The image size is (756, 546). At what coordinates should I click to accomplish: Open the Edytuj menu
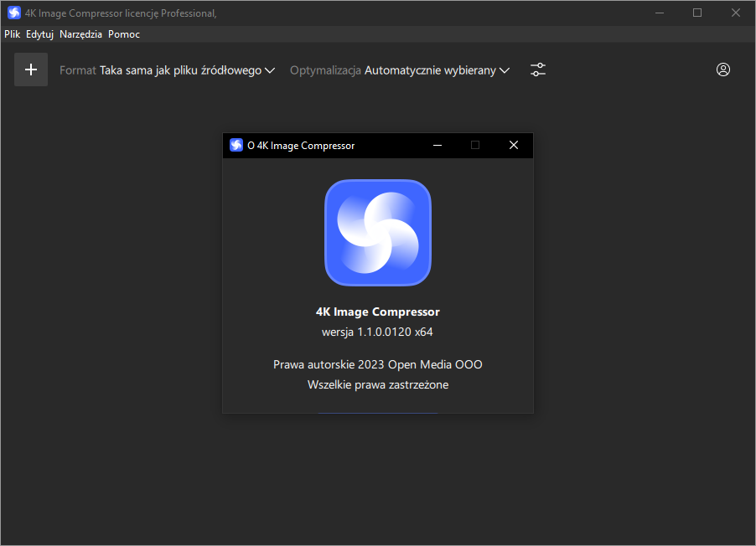tap(39, 34)
